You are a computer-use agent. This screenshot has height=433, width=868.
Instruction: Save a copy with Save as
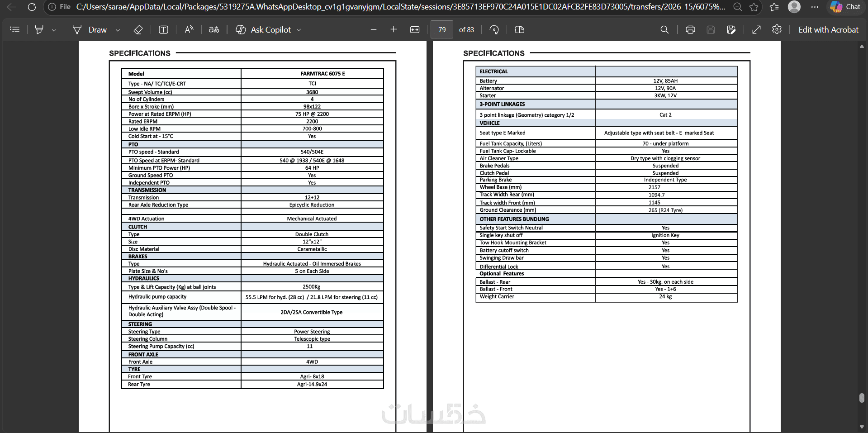tap(731, 29)
